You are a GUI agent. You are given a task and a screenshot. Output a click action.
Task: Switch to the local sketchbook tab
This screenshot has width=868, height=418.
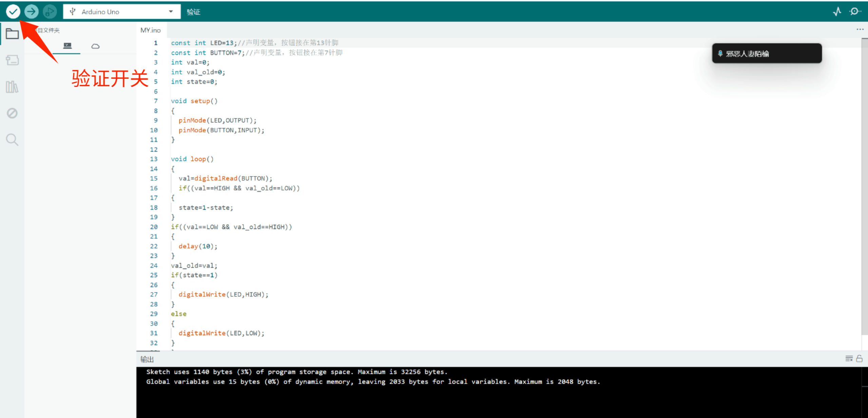pyautogui.click(x=67, y=46)
